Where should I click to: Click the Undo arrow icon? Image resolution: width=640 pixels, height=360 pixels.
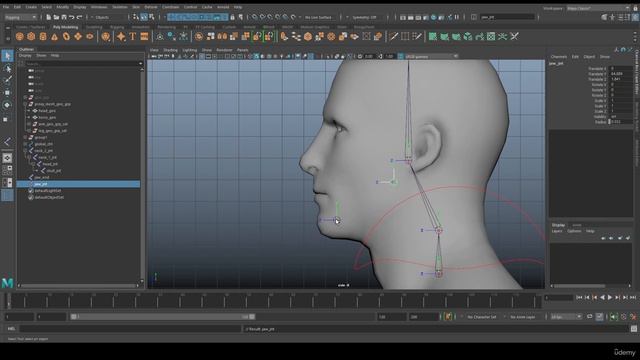click(72, 17)
